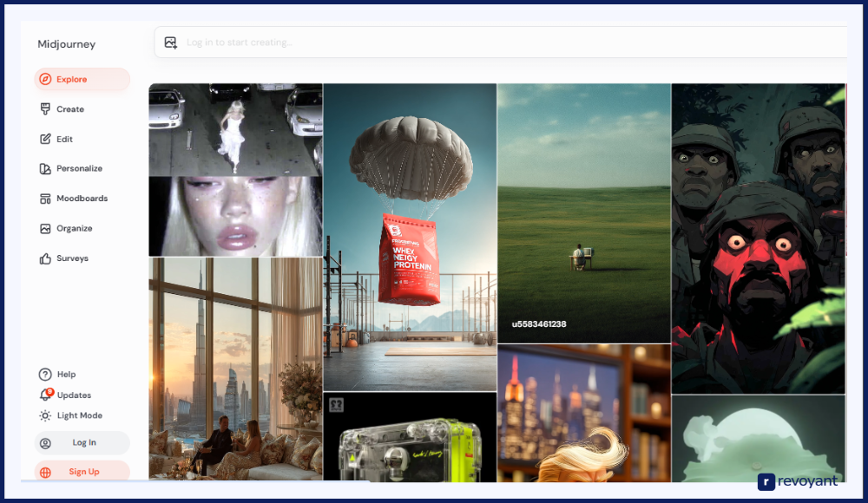This screenshot has height=503, width=868.
Task: Open the Dubai skyline penthouse image
Action: (235, 368)
